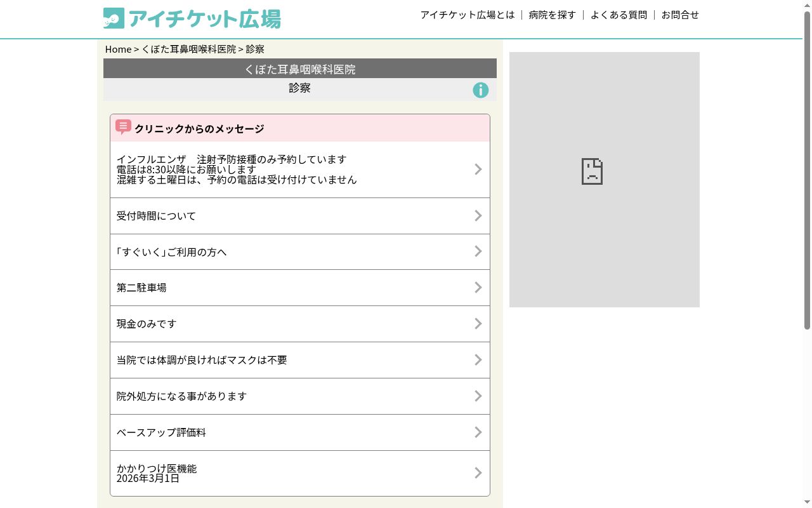Image resolution: width=812 pixels, height=508 pixels.
Task: Select 院外処方になる事があります text
Action: (181, 396)
